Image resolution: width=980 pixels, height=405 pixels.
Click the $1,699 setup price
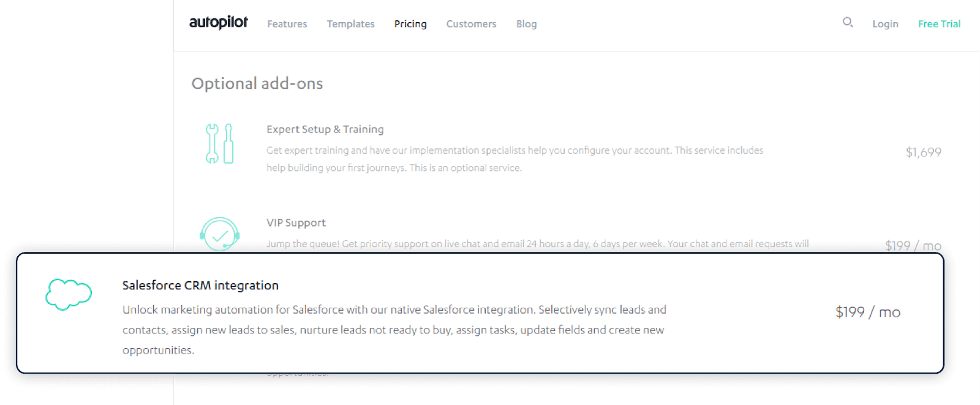click(923, 152)
